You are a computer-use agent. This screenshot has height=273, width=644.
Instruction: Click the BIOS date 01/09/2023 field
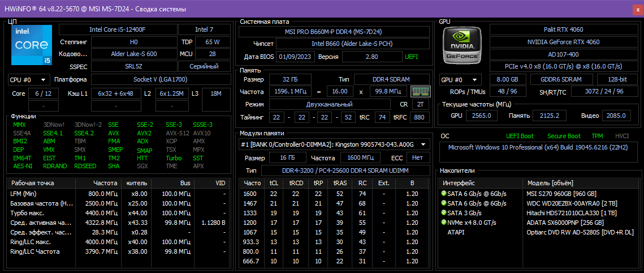tap(295, 57)
